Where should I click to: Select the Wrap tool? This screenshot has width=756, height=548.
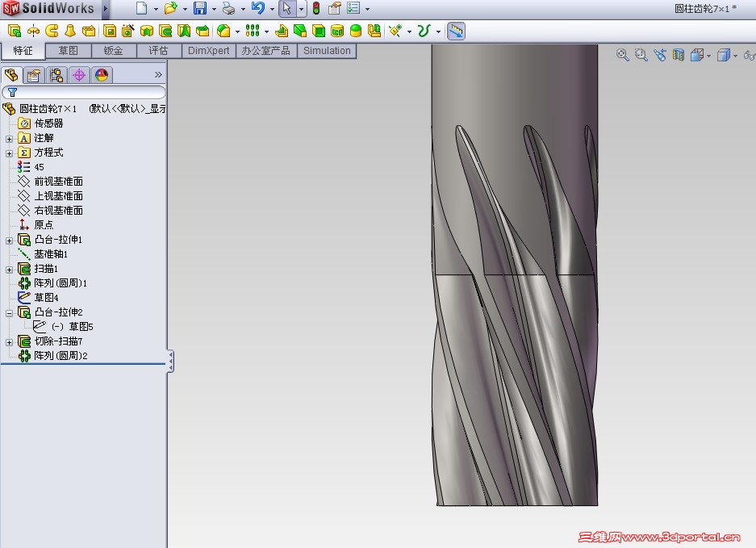click(x=337, y=31)
